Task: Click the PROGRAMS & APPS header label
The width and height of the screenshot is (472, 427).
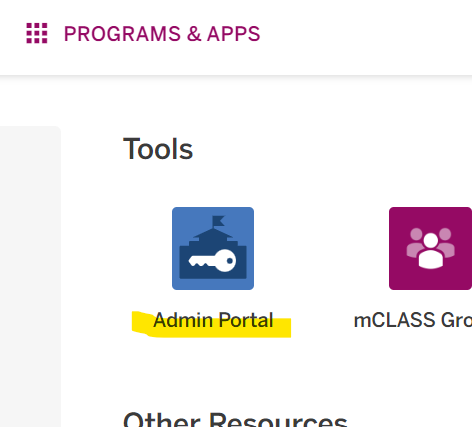Action: click(x=162, y=34)
